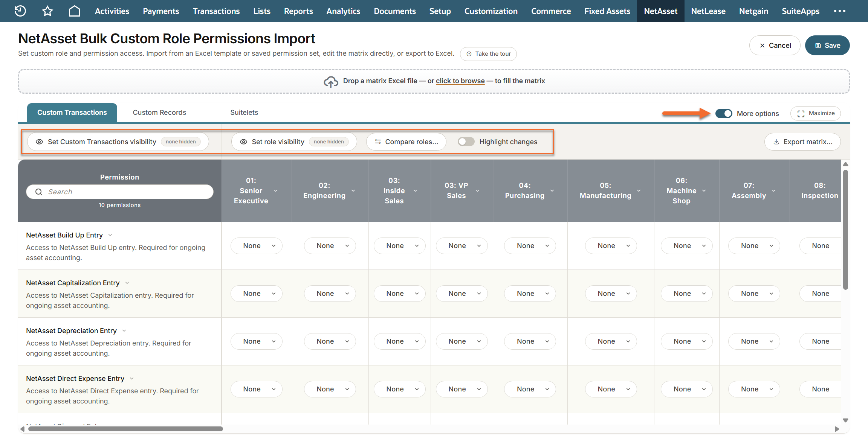Expand the 03: Inside Sales column menu
The height and width of the screenshot is (446, 868).
point(416,191)
